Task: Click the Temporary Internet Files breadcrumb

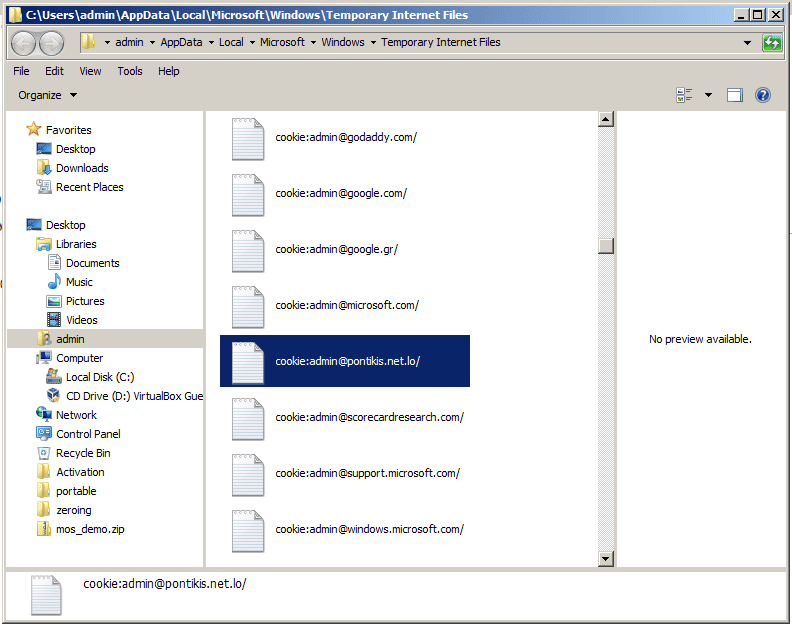Action: [440, 42]
